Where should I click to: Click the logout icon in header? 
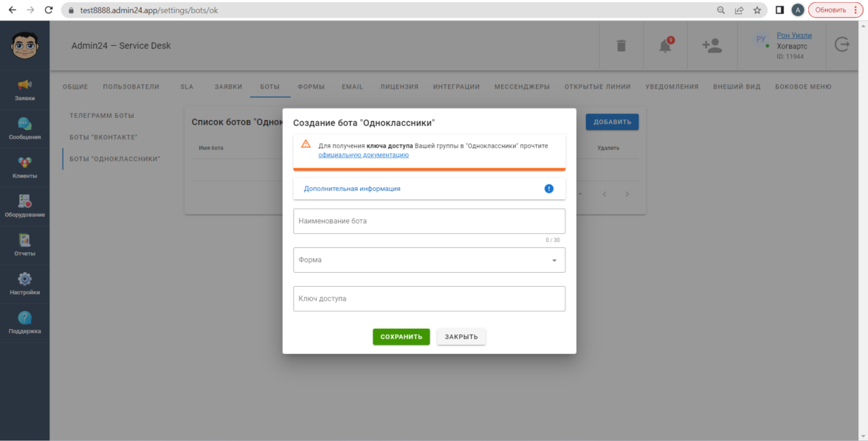(841, 45)
